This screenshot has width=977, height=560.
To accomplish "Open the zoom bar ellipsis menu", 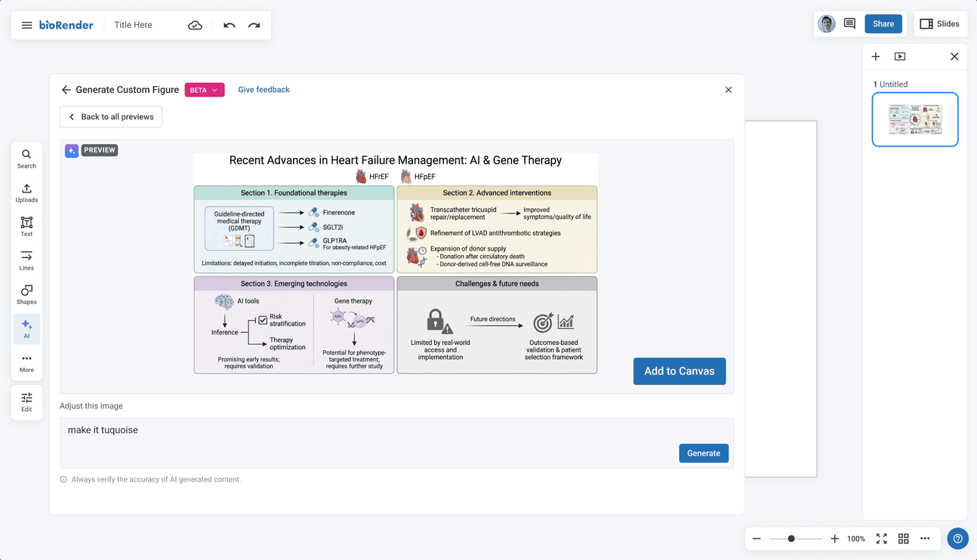I will pyautogui.click(x=925, y=539).
